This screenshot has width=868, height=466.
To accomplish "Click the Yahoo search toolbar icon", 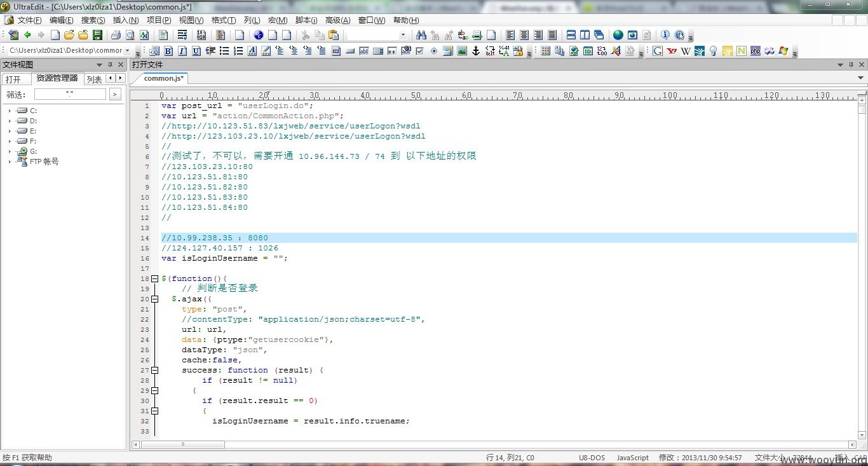I will coord(672,51).
